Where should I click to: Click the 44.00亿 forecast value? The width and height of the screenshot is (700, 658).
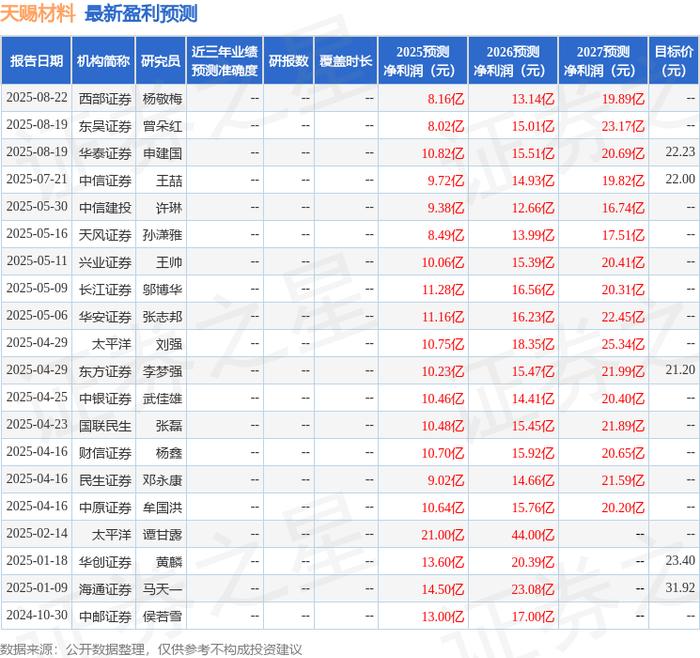(533, 534)
